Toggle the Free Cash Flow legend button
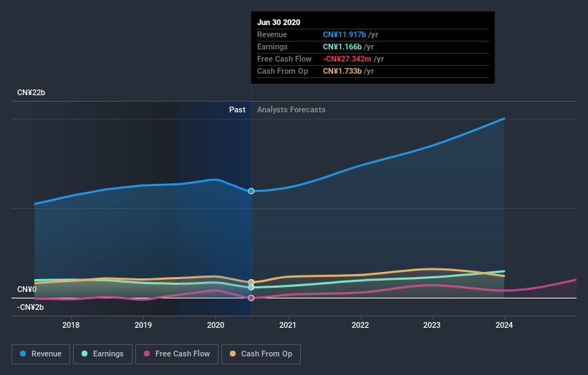 point(177,354)
